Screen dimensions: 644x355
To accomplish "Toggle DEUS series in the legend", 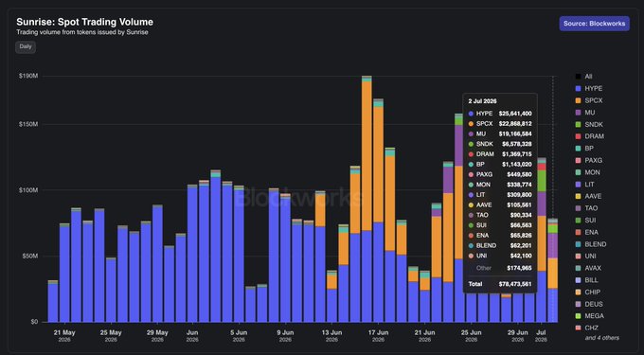I will pyautogui.click(x=589, y=304).
